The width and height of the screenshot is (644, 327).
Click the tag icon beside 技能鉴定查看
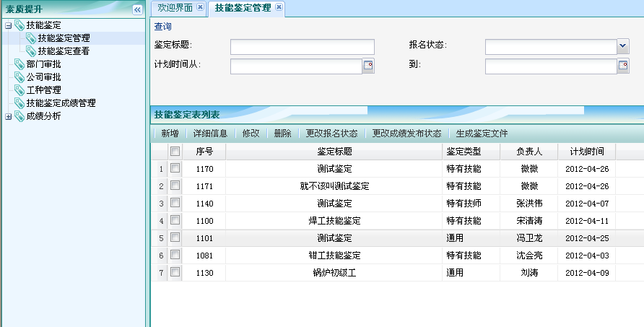[31, 51]
